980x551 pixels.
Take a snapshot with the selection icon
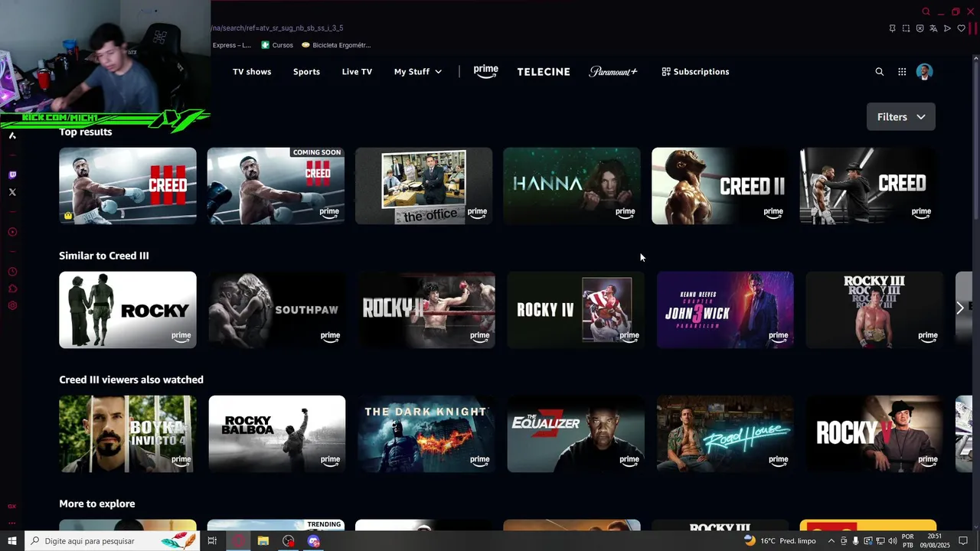pos(906,28)
